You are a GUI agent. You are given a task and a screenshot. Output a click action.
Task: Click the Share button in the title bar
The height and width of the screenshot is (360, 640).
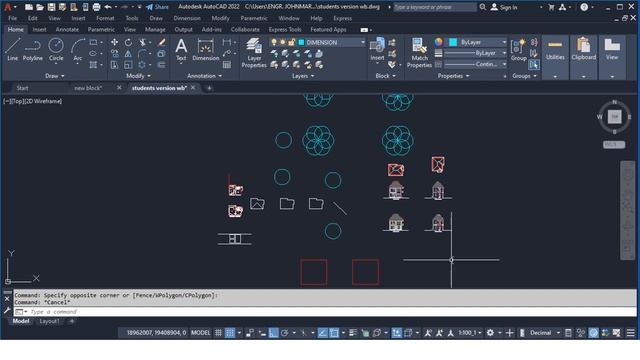tap(157, 7)
